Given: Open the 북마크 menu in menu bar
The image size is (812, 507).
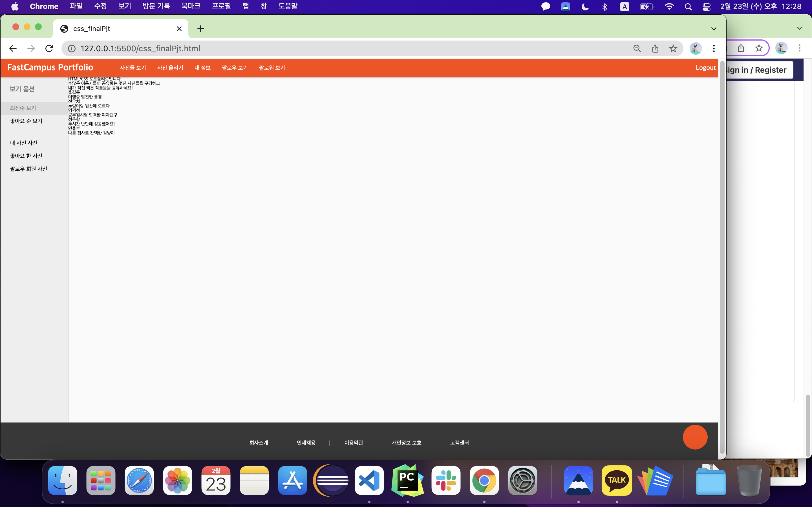Looking at the screenshot, I should (191, 6).
